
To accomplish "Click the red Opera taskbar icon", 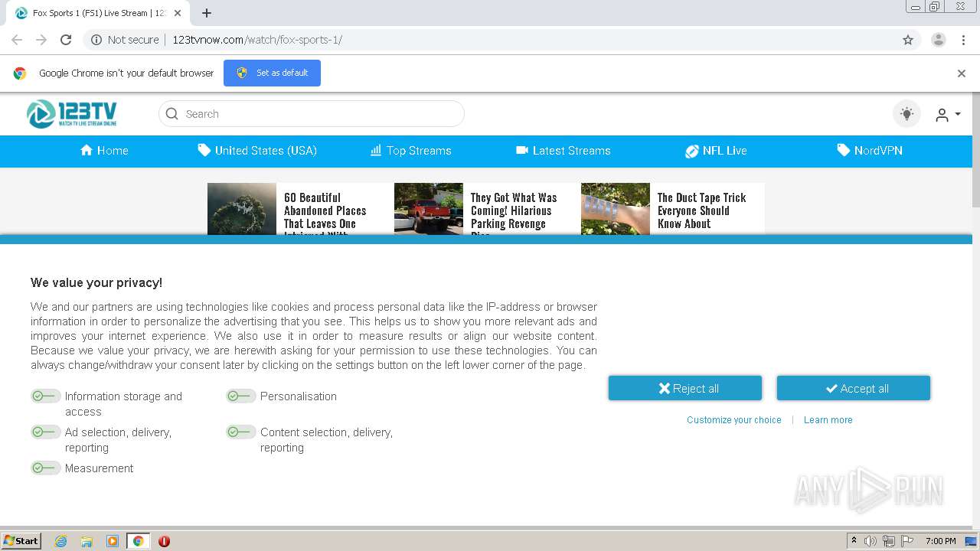I will (164, 541).
